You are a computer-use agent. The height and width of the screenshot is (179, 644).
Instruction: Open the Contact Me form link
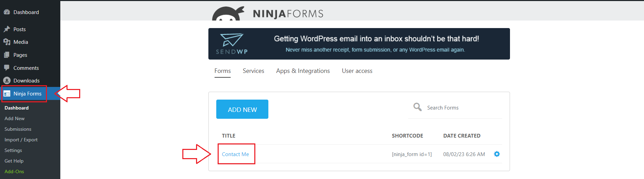235,154
